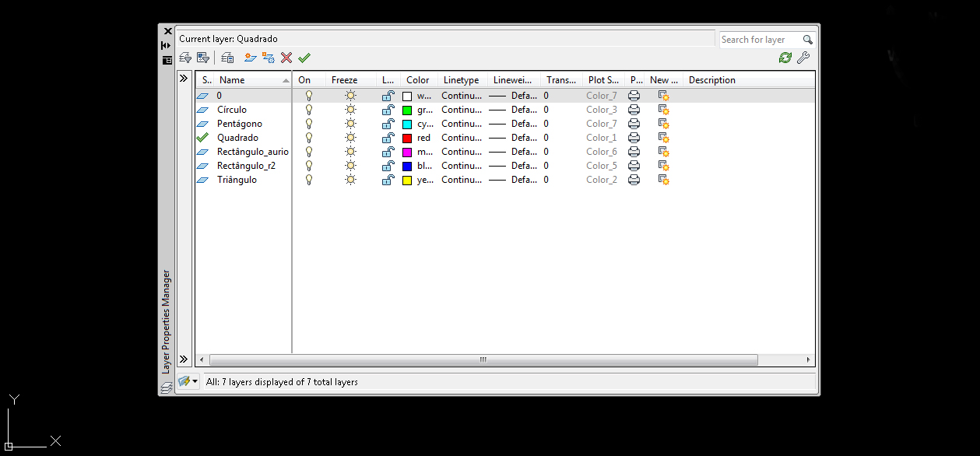The image size is (980, 456).
Task: Toggle On lightbulb for Pentágono layer
Action: pos(308,124)
